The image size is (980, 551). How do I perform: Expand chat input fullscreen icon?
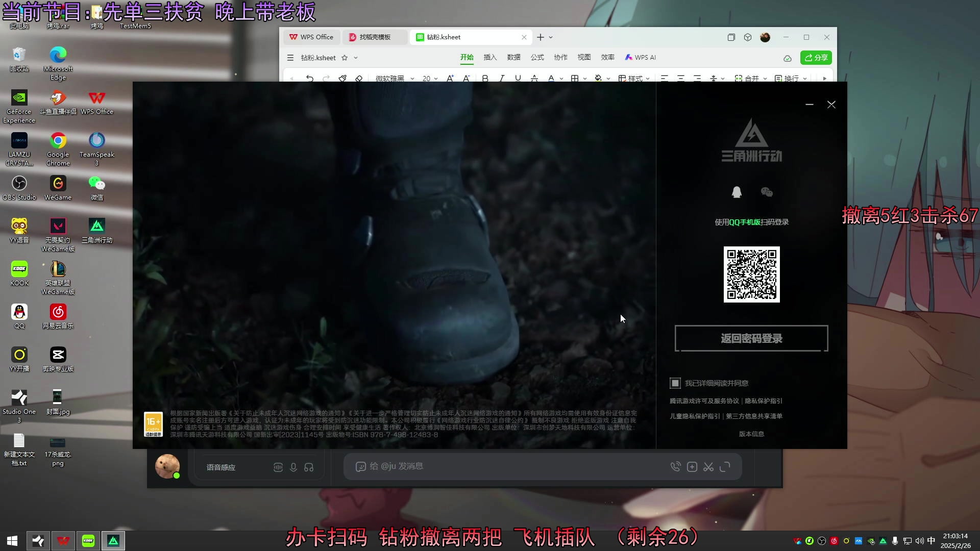[725, 467]
